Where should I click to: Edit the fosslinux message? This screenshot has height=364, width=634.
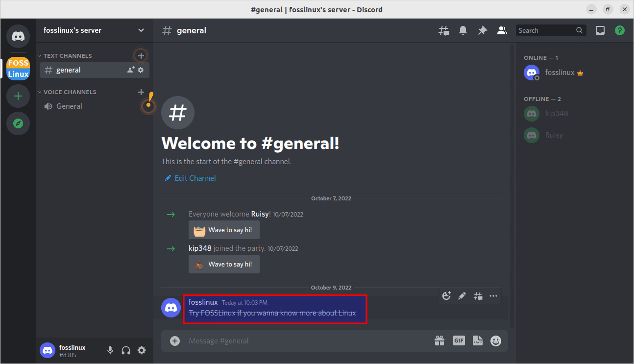[462, 296]
